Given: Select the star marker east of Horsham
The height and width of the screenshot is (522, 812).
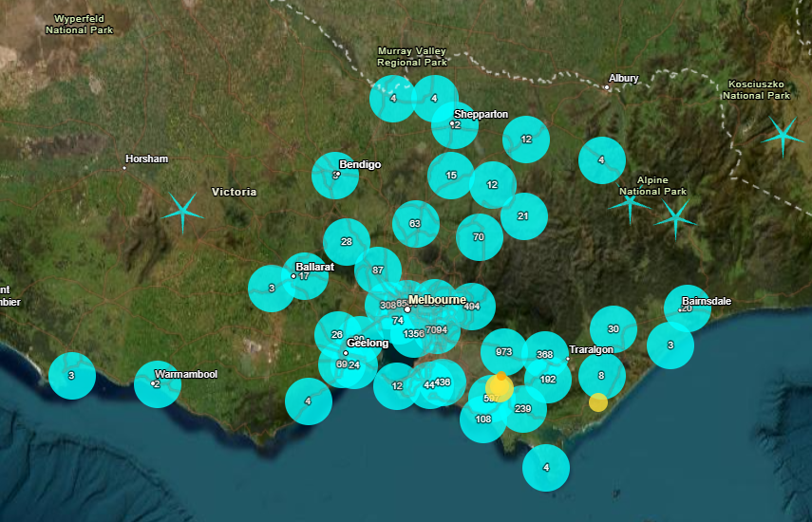Looking at the screenshot, I should click(182, 213).
